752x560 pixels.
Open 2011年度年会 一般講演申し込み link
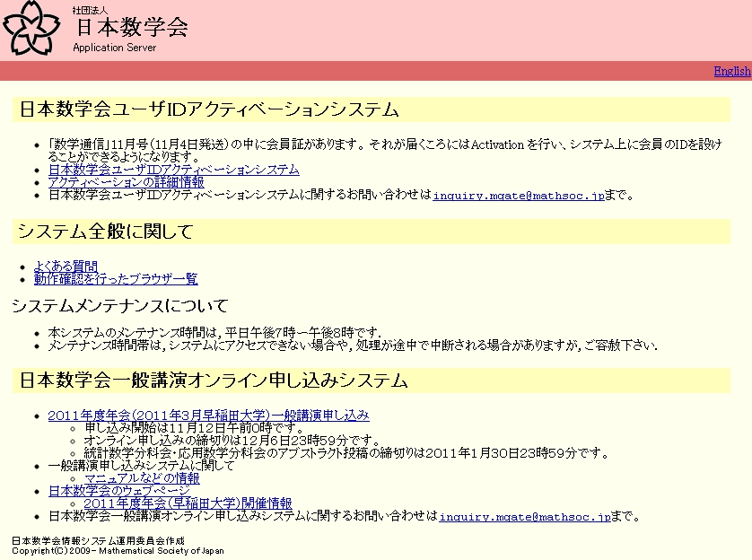coord(208,416)
